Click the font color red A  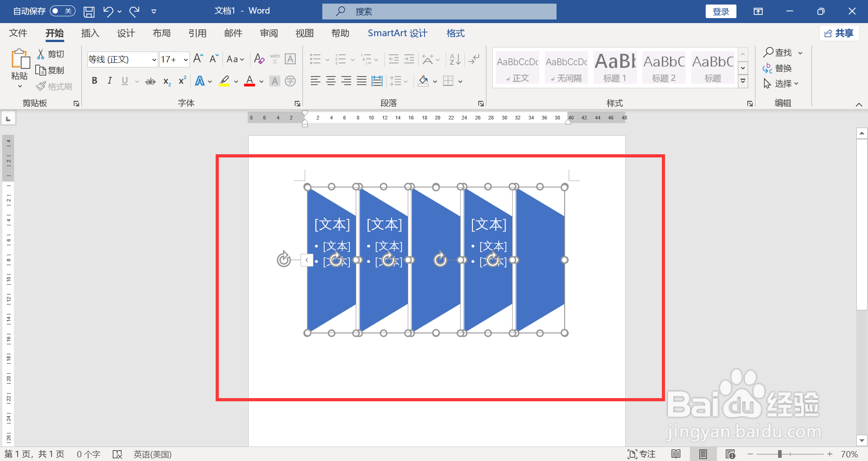coord(250,81)
